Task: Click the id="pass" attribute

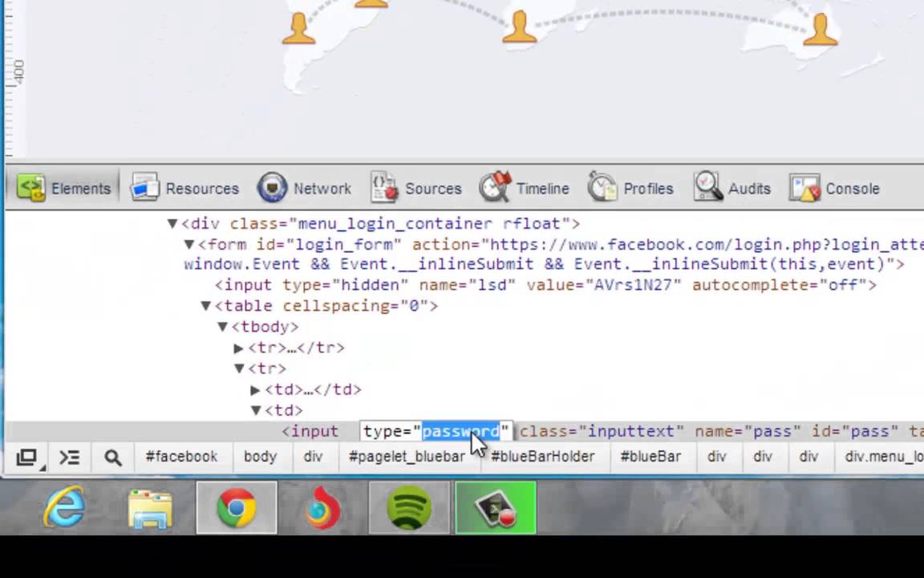Action: click(855, 431)
